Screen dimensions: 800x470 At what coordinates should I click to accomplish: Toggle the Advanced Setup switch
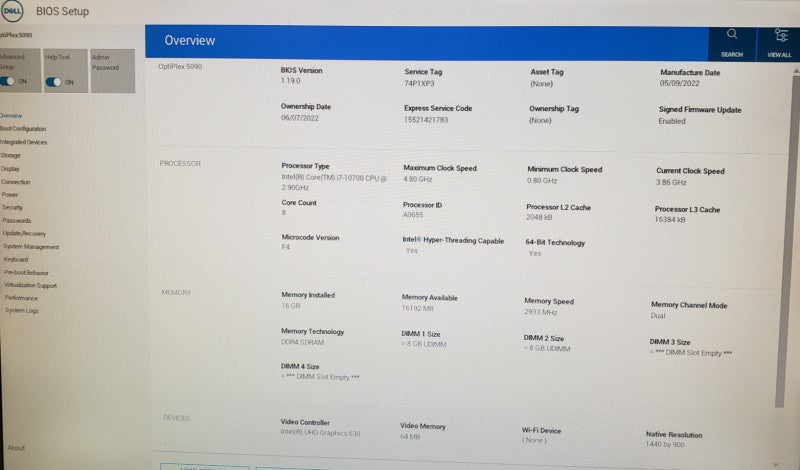coord(7,82)
